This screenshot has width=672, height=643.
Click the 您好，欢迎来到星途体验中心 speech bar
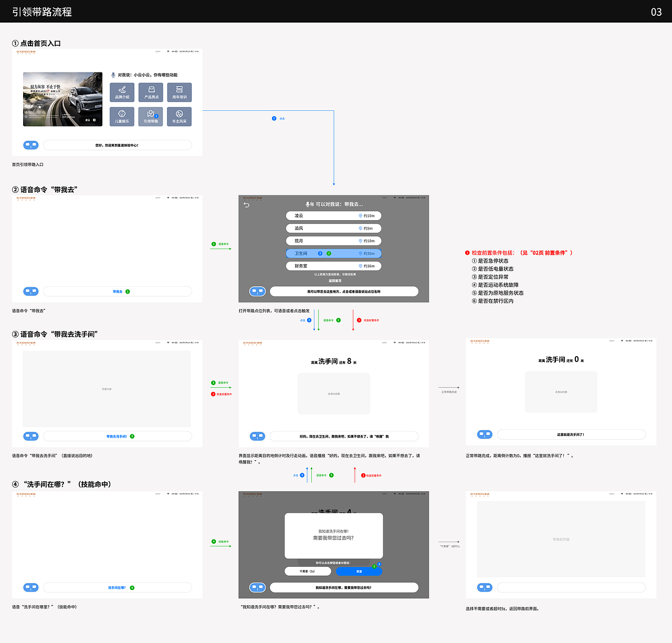pyautogui.click(x=118, y=145)
